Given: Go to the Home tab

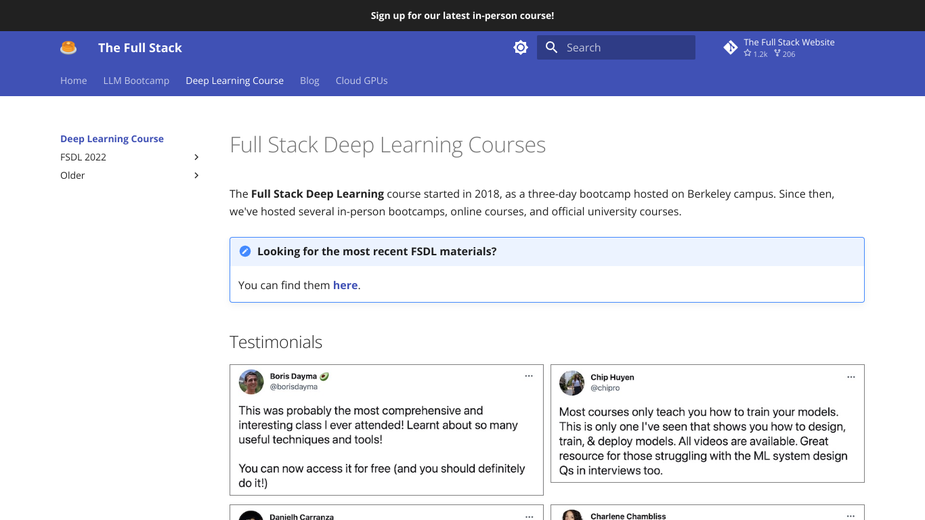Looking at the screenshot, I should click(x=73, y=80).
